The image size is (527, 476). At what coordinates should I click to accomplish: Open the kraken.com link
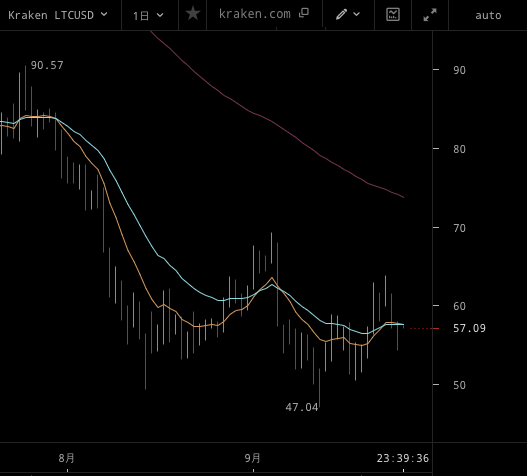(x=254, y=14)
